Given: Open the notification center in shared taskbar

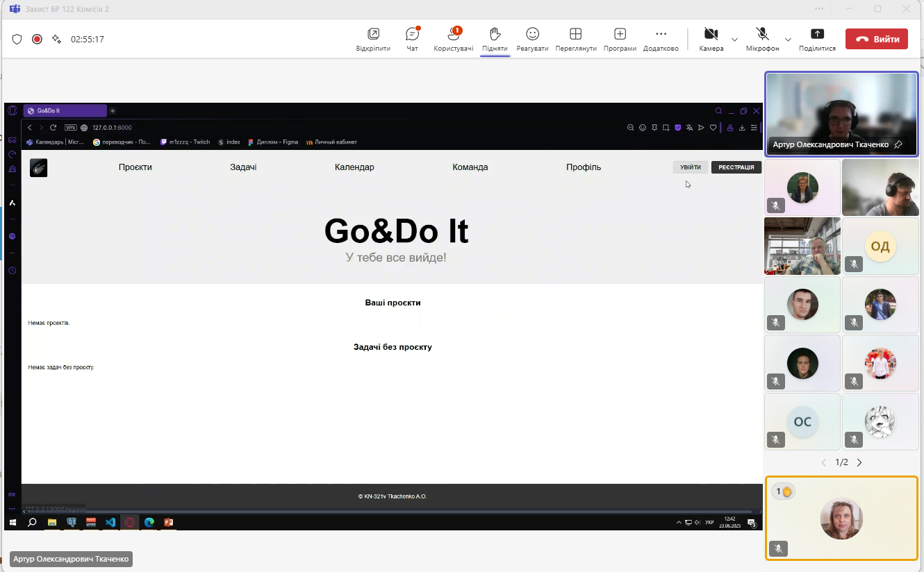Looking at the screenshot, I should (752, 523).
